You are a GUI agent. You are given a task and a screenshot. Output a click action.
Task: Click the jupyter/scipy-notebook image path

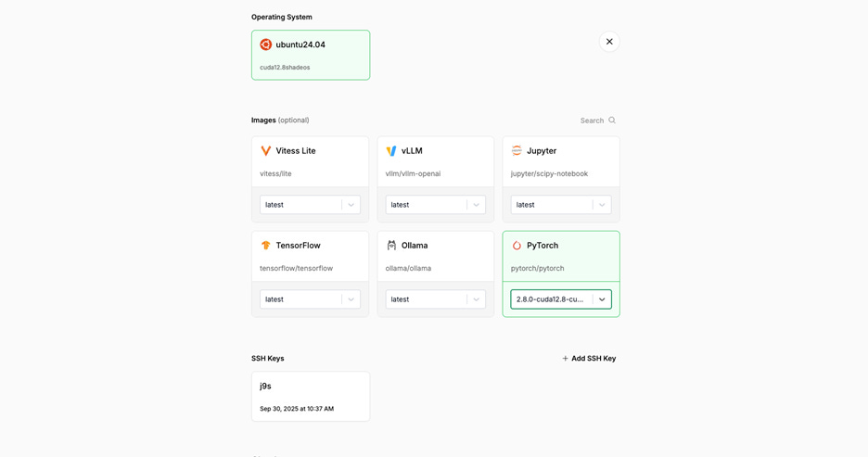(x=549, y=173)
